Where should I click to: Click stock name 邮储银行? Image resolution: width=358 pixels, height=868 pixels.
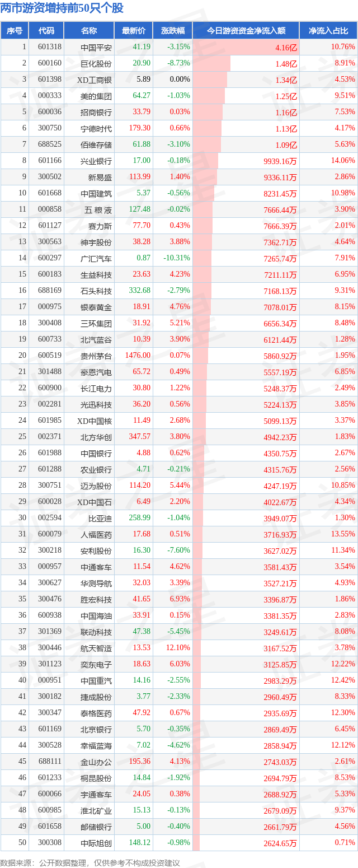coord(96,827)
